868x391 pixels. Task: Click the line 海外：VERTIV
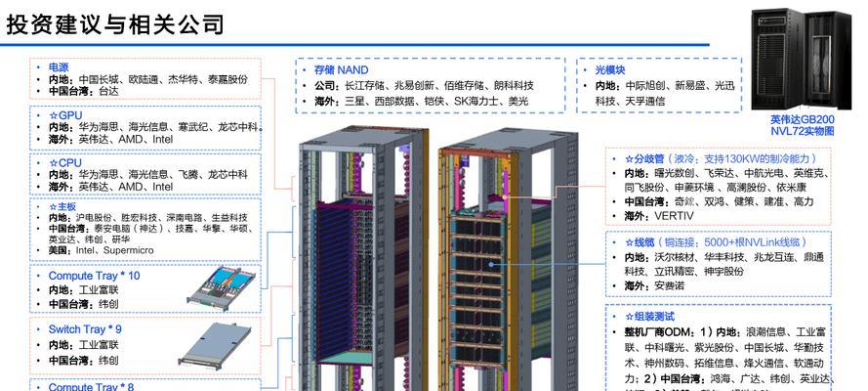click(x=659, y=216)
